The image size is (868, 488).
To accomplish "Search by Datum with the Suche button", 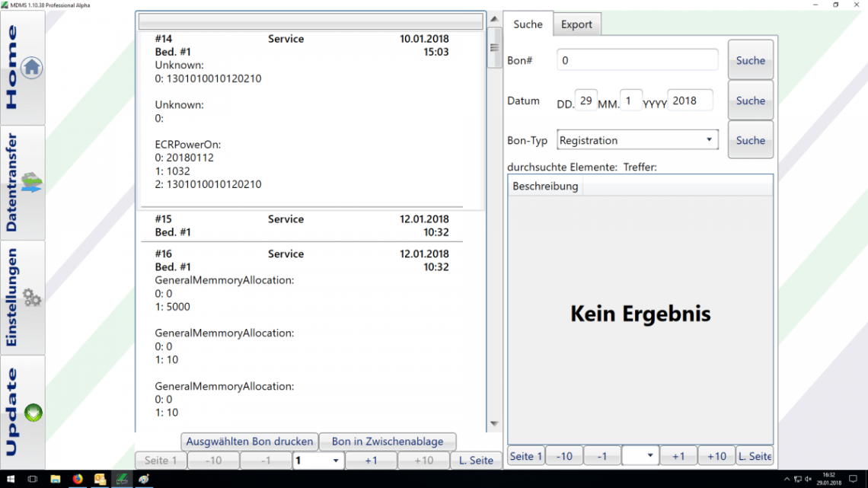I will pyautogui.click(x=751, y=100).
